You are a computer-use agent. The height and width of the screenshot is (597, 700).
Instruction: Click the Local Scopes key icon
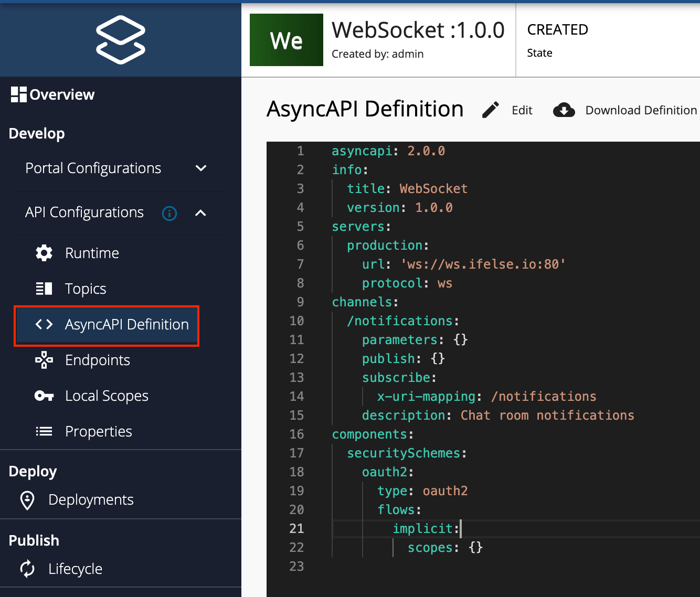pos(44,396)
